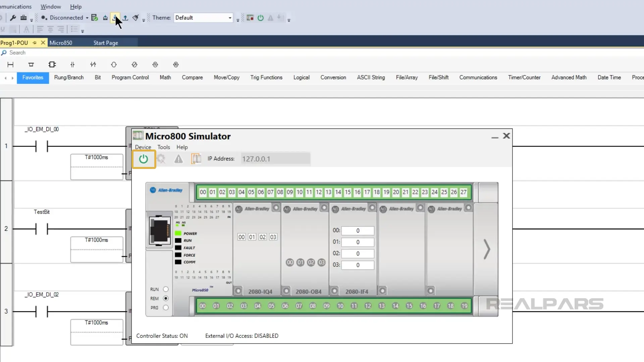Click the Verify controller icon with green check
This screenshot has height=362, width=644.
(x=95, y=18)
